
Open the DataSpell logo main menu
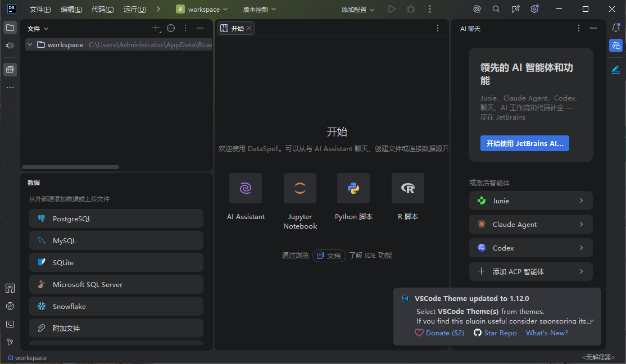point(12,9)
